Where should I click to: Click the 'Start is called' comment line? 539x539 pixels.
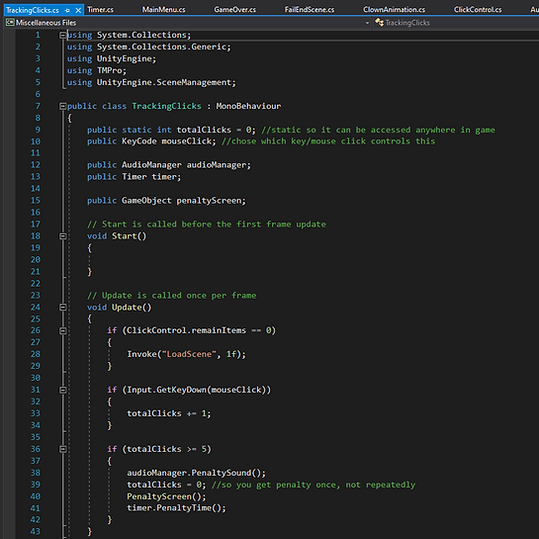tap(206, 224)
